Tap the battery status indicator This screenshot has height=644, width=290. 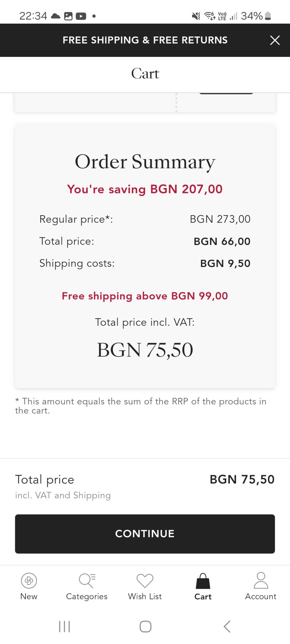pos(268,16)
